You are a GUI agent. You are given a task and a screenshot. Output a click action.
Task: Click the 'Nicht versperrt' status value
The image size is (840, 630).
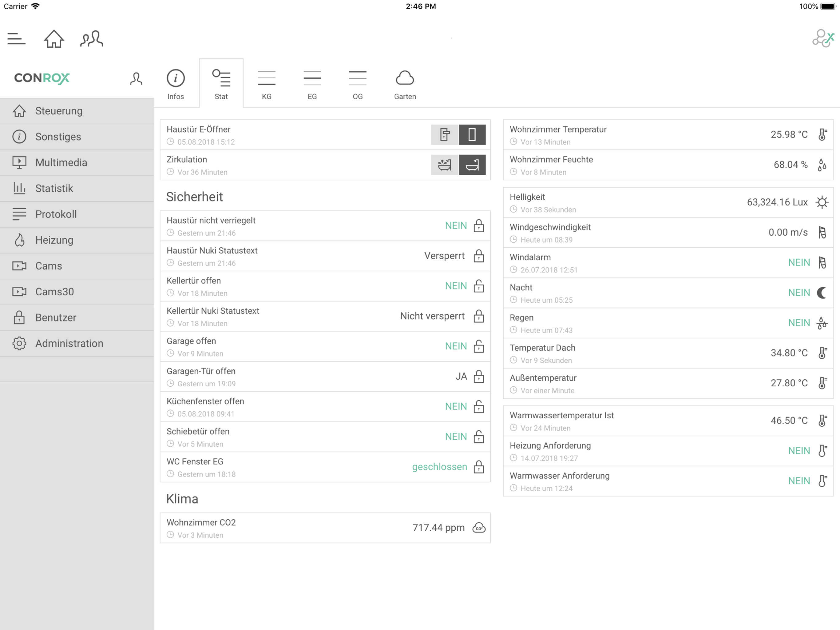pyautogui.click(x=432, y=316)
